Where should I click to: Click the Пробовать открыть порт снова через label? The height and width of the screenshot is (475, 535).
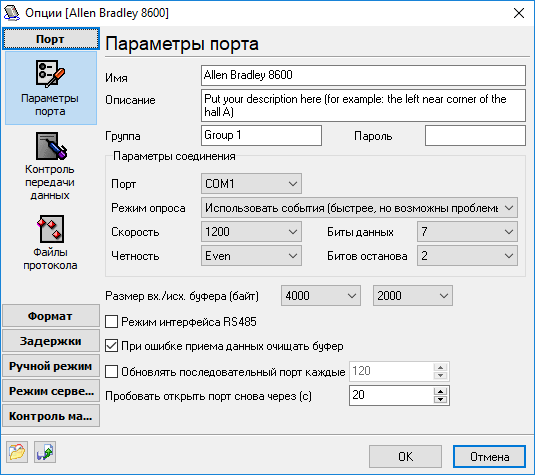point(208,396)
